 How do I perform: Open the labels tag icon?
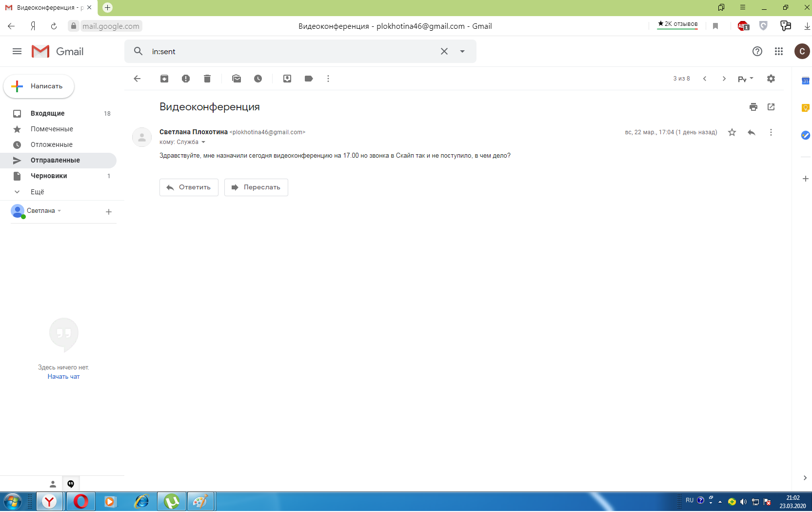pyautogui.click(x=309, y=79)
